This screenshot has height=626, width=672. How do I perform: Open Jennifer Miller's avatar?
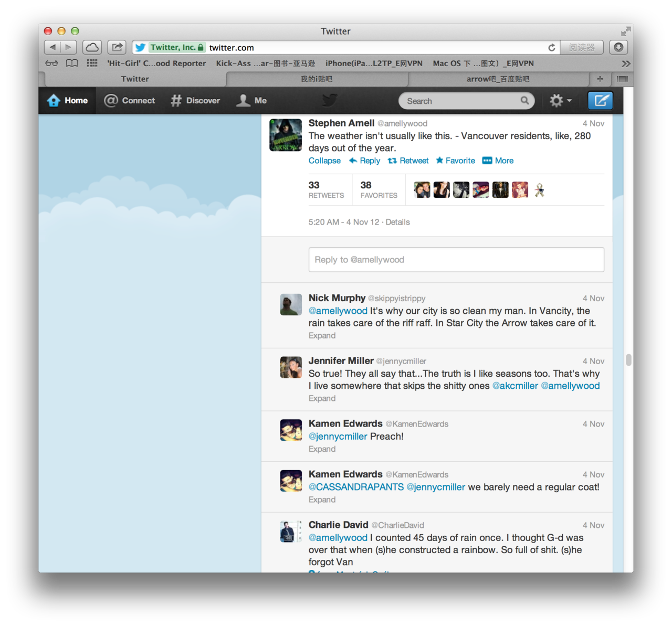coord(291,367)
